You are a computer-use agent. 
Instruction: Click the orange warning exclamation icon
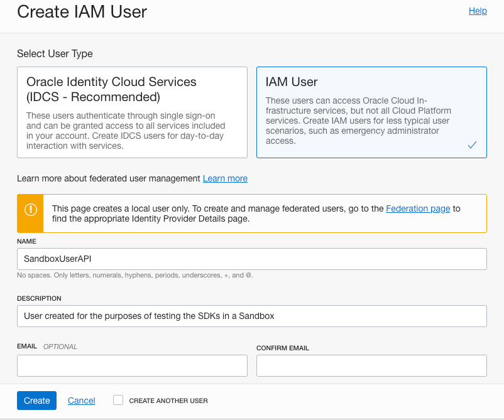click(30, 208)
